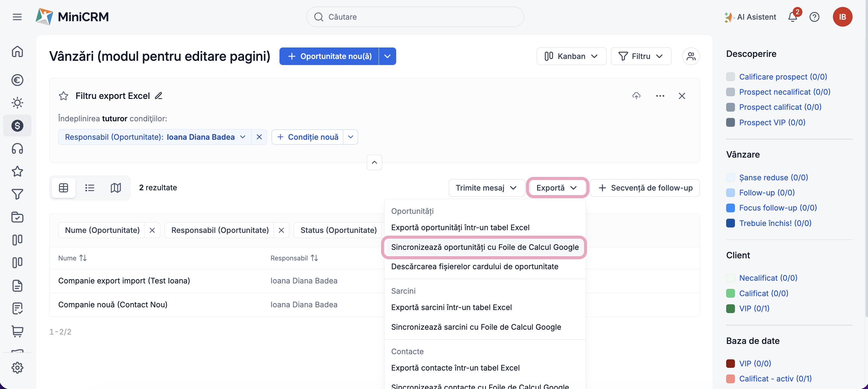Choose Sincronizează sarcini cu Foile de Calcul Google

coord(476,327)
